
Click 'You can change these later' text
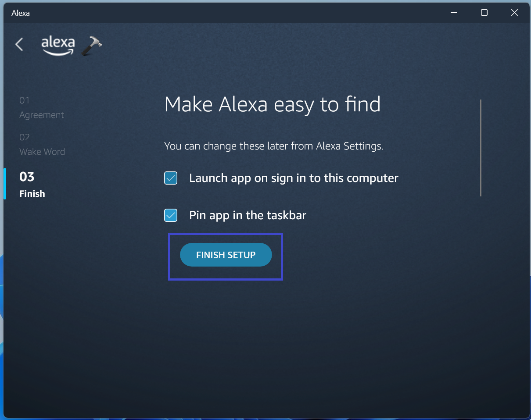[273, 146]
